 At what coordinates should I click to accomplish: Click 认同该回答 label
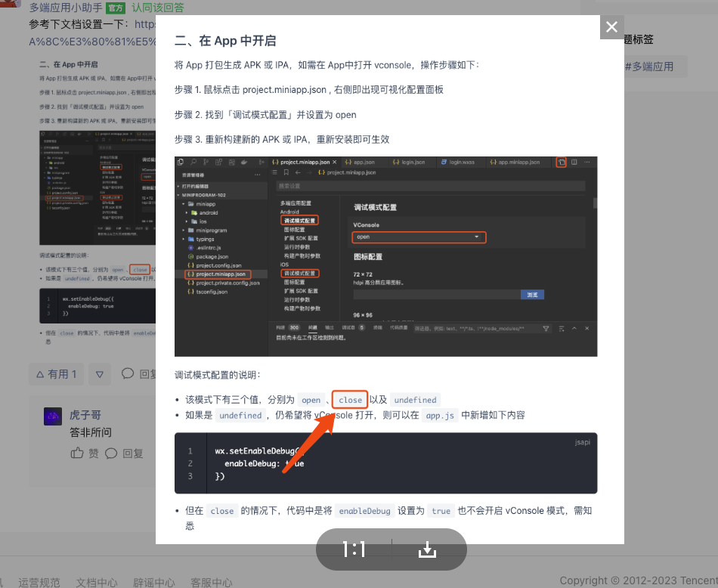[x=158, y=8]
